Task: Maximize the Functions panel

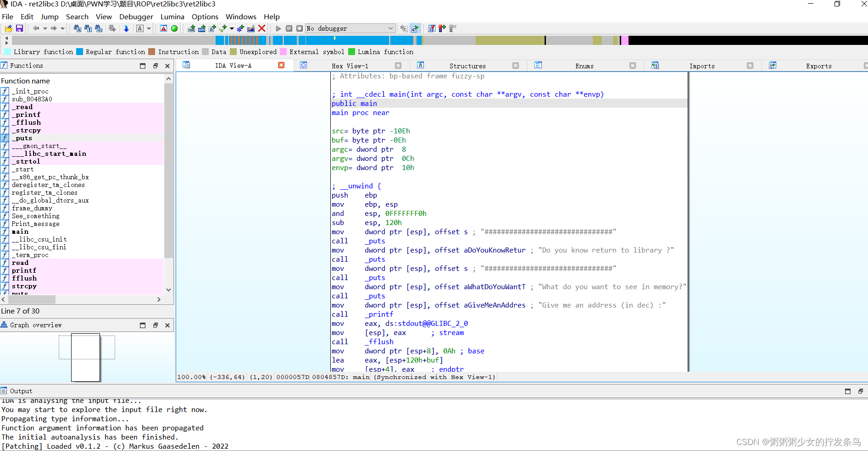Action: [x=143, y=66]
